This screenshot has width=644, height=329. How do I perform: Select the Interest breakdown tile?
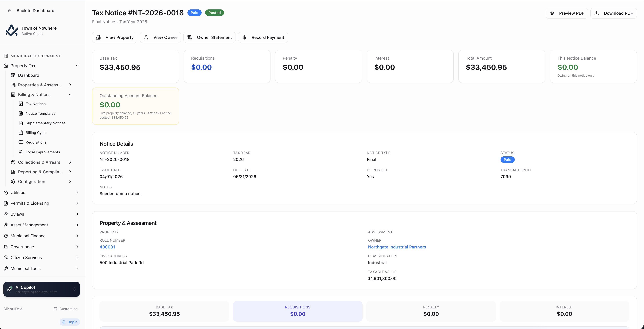564,311
